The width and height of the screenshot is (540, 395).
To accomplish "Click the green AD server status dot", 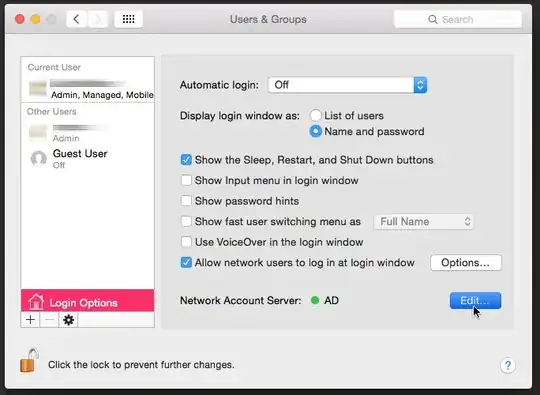I will [315, 300].
